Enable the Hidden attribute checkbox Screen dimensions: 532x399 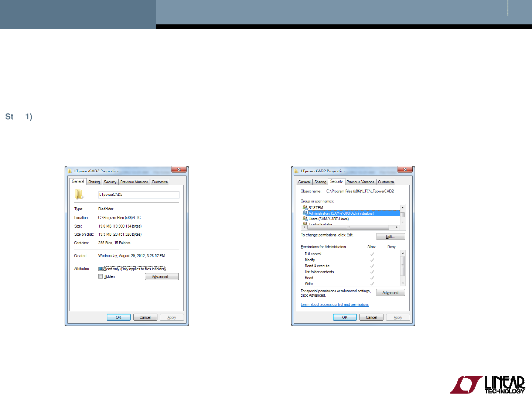pyautogui.click(x=100, y=276)
